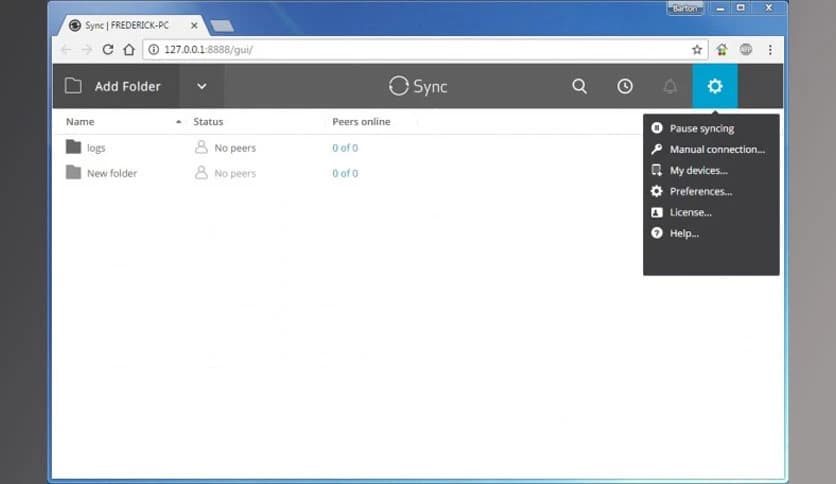Go to browser home page icon
The width and height of the screenshot is (836, 484).
tap(129, 50)
